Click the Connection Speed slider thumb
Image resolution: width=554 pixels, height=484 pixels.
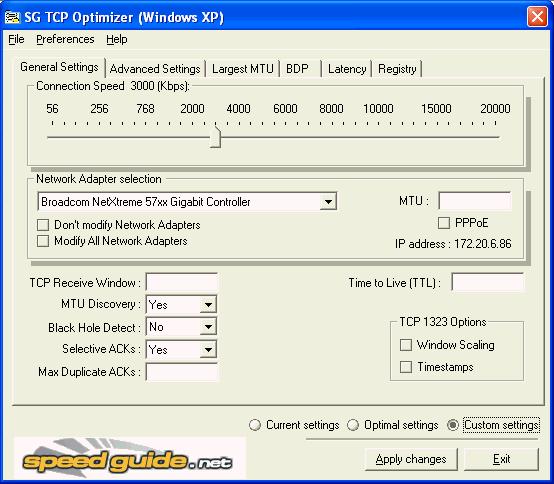pos(215,137)
